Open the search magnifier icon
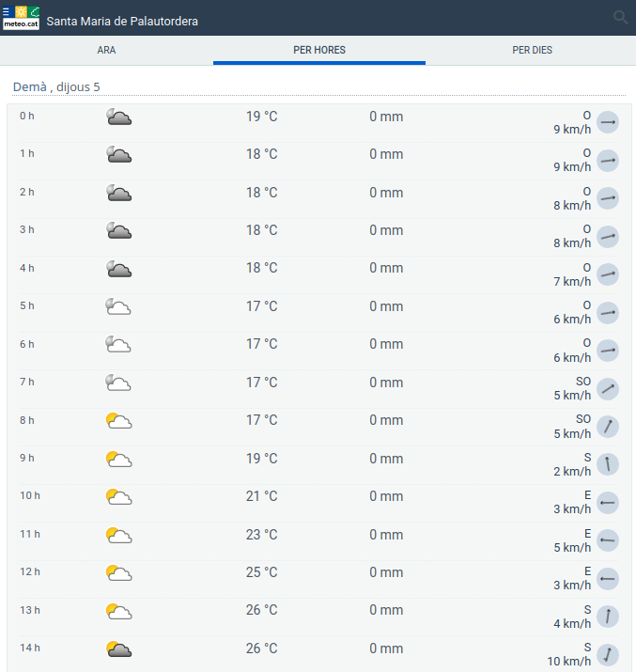The height and width of the screenshot is (672, 636). pos(621,18)
